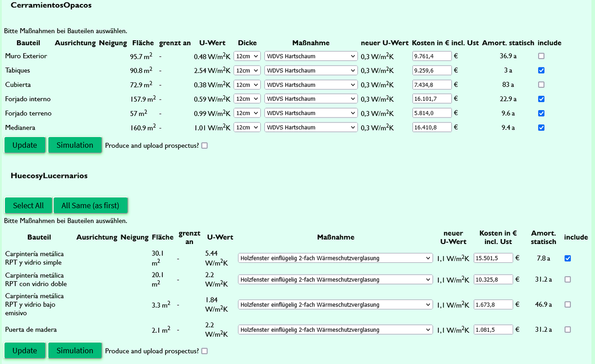This screenshot has height=364, width=595.
Task: Click the Cubierta row label
Action: (x=18, y=84)
